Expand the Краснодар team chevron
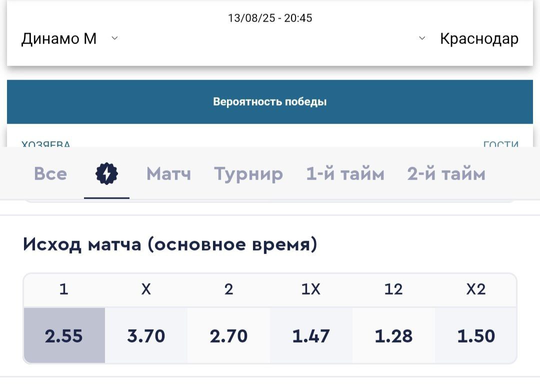540x392 pixels. pos(422,38)
